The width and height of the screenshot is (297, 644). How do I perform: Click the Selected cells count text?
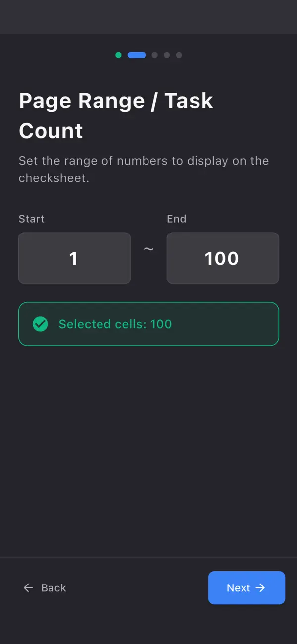tap(115, 324)
